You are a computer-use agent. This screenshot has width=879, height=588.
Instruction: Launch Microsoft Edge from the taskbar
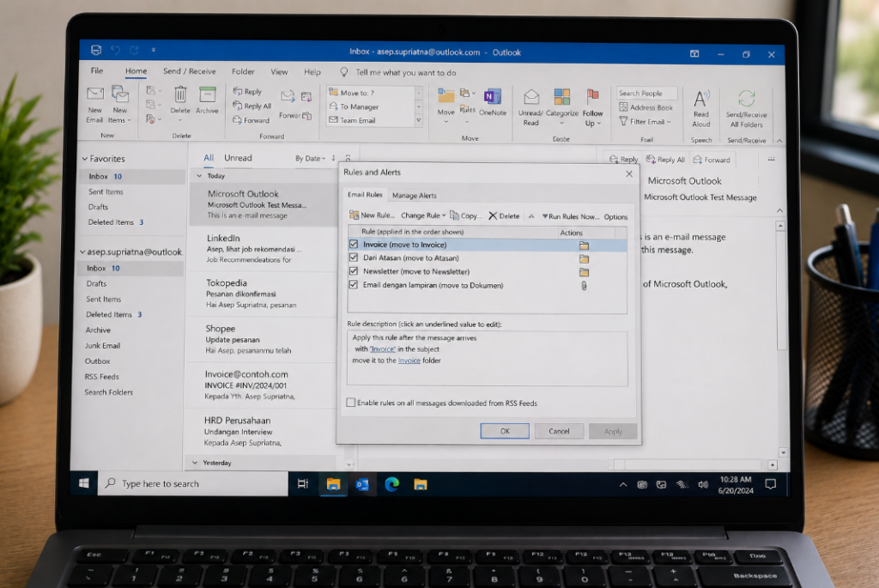coord(391,484)
